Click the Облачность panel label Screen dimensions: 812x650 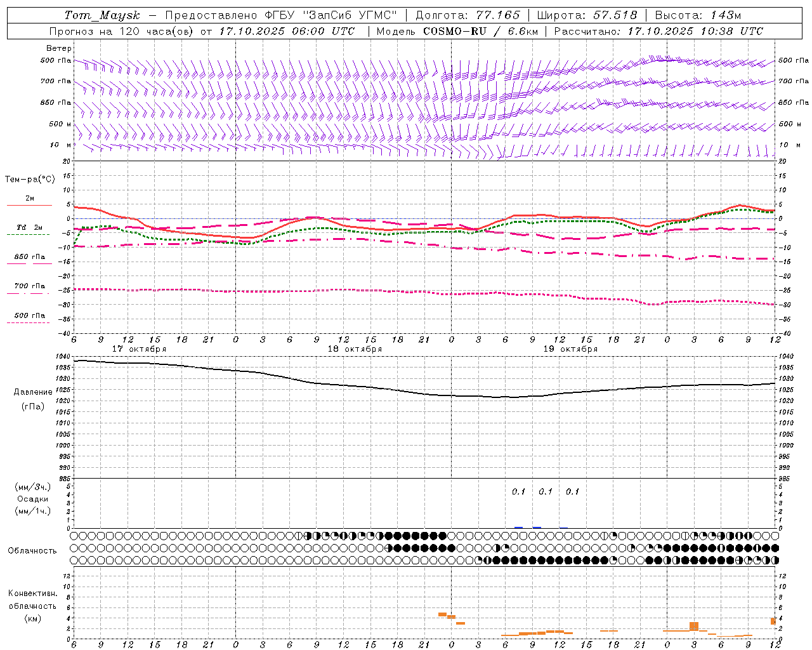pyautogui.click(x=32, y=551)
